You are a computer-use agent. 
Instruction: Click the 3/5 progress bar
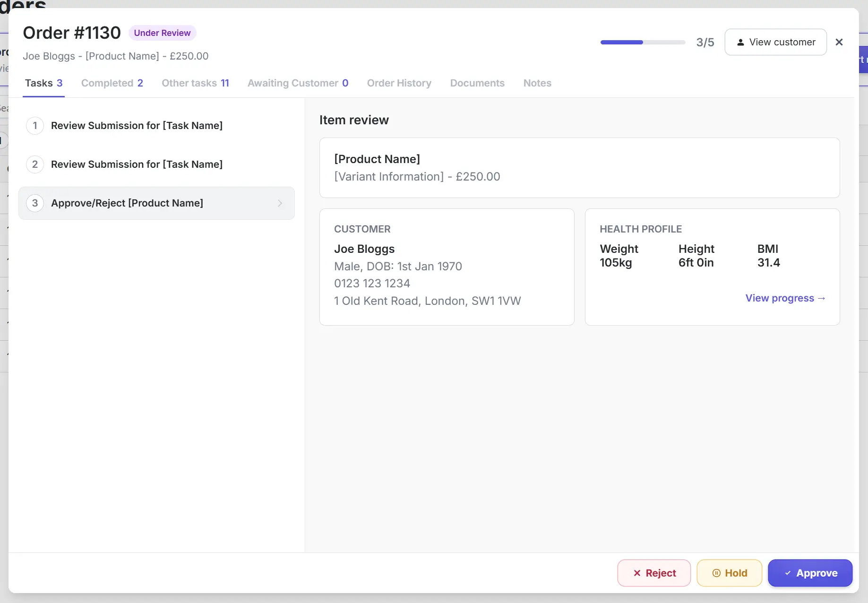coord(642,42)
